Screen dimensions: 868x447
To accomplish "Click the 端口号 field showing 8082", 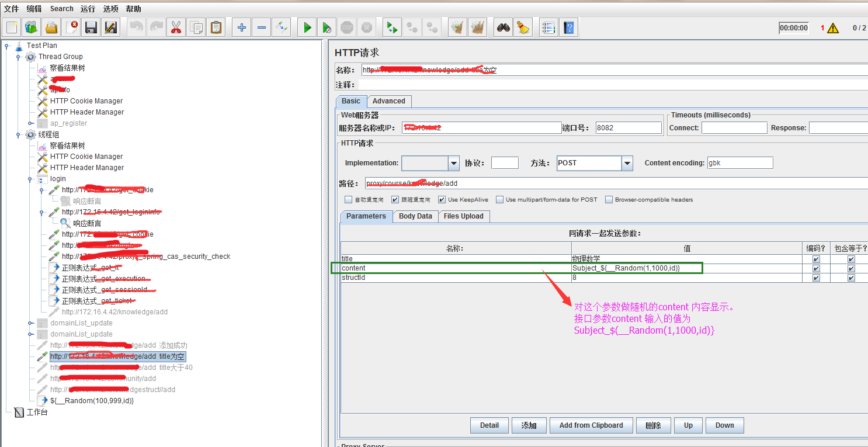I will 629,128.
